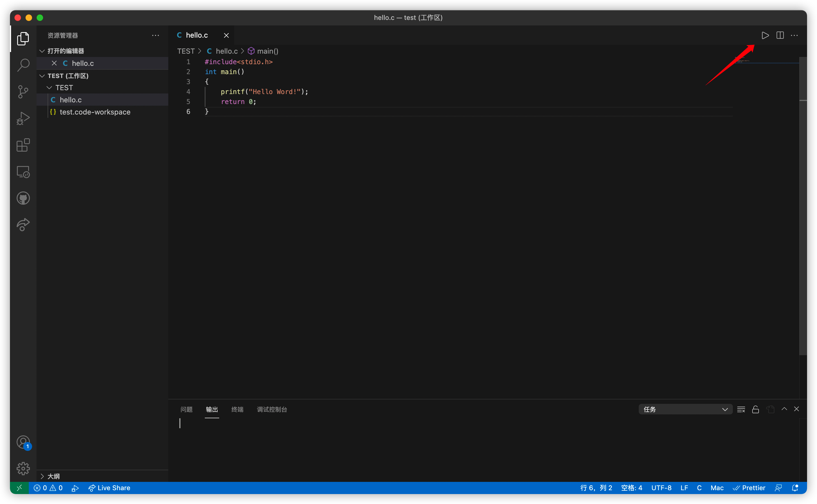Close the bottom panel

point(796,409)
